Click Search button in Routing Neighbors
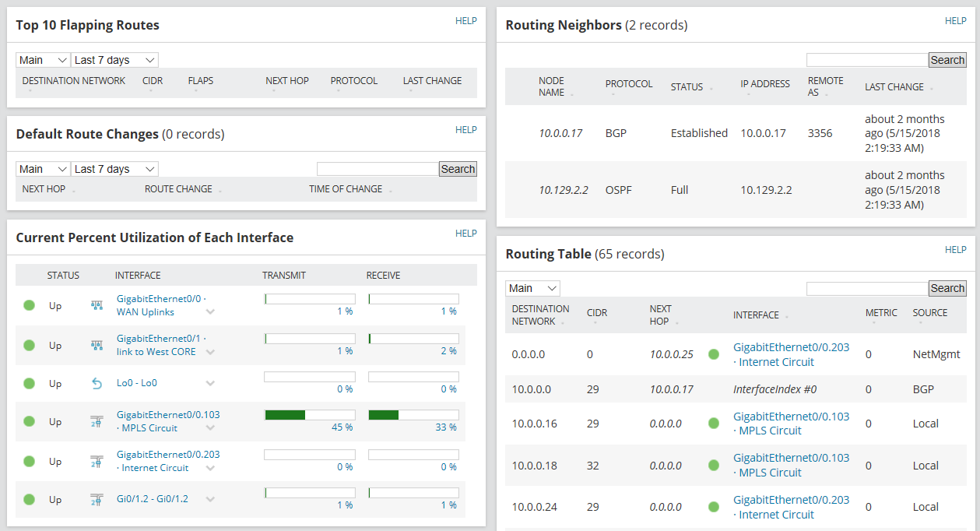The width and height of the screenshot is (980, 531). [947, 60]
